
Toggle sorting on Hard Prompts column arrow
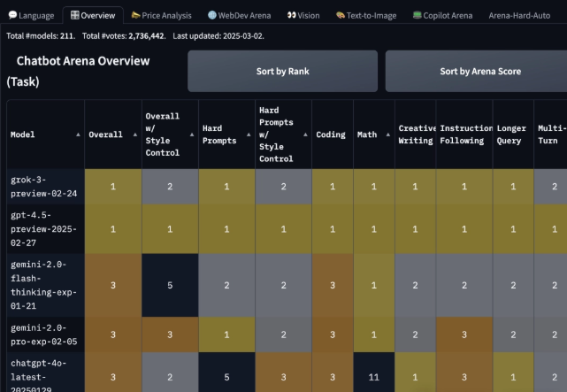click(247, 135)
